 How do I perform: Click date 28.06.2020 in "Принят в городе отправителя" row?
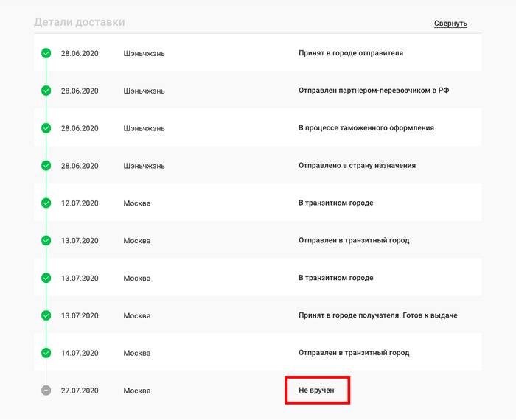tap(80, 53)
